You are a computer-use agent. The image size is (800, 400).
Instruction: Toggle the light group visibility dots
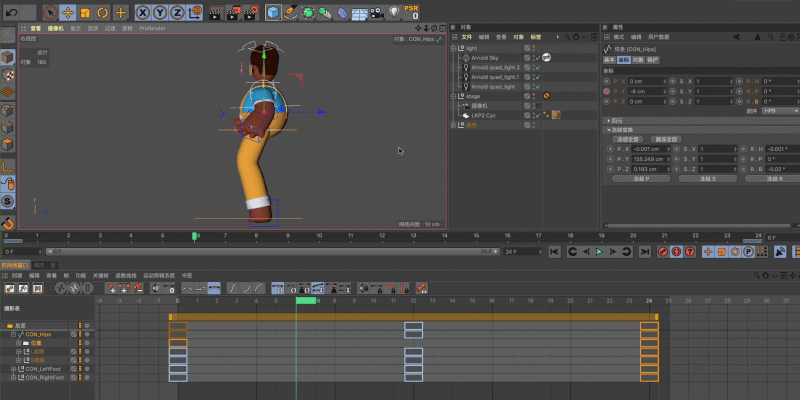pos(534,48)
